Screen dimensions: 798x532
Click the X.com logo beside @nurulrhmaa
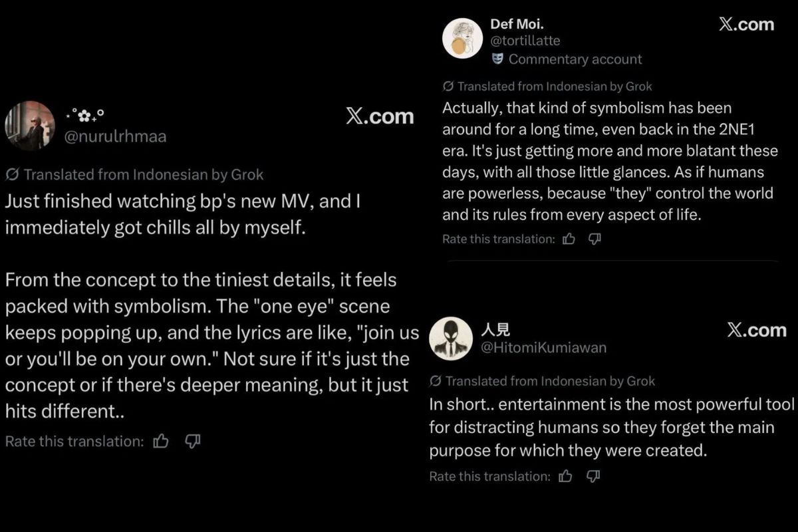[380, 116]
